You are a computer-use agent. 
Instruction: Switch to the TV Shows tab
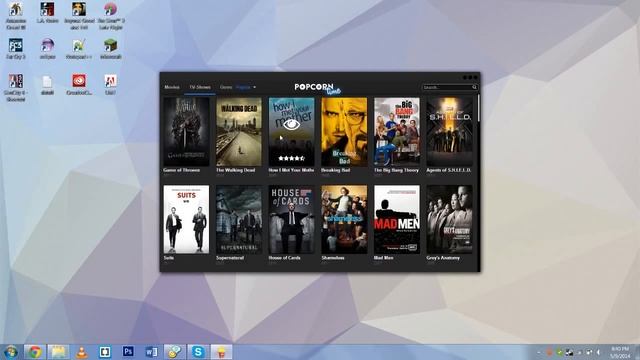[x=200, y=87]
